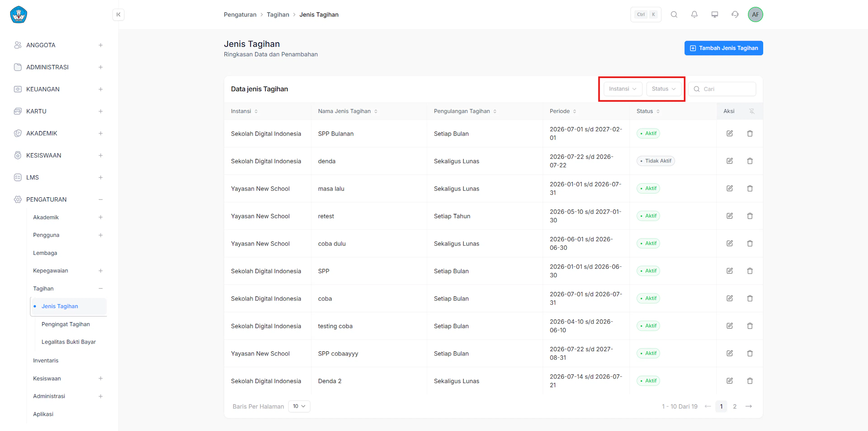
Task: Change rows per page dropdown showing 10
Action: point(299,406)
